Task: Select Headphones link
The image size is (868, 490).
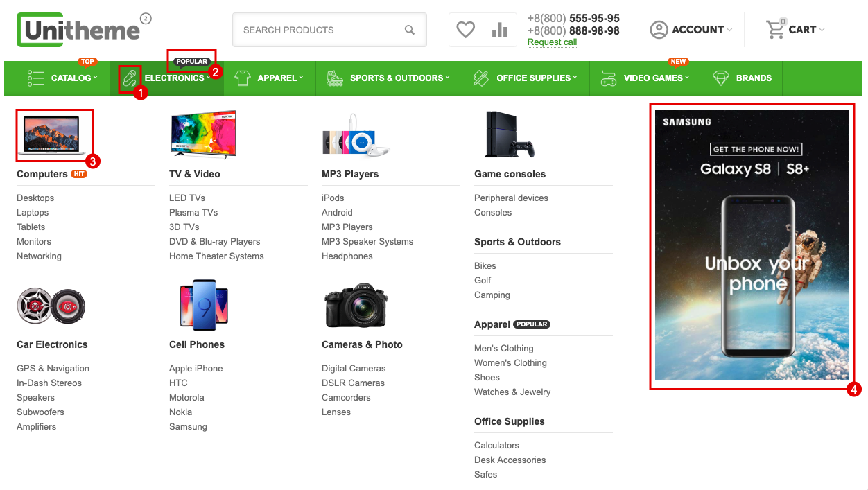Action: tap(347, 256)
